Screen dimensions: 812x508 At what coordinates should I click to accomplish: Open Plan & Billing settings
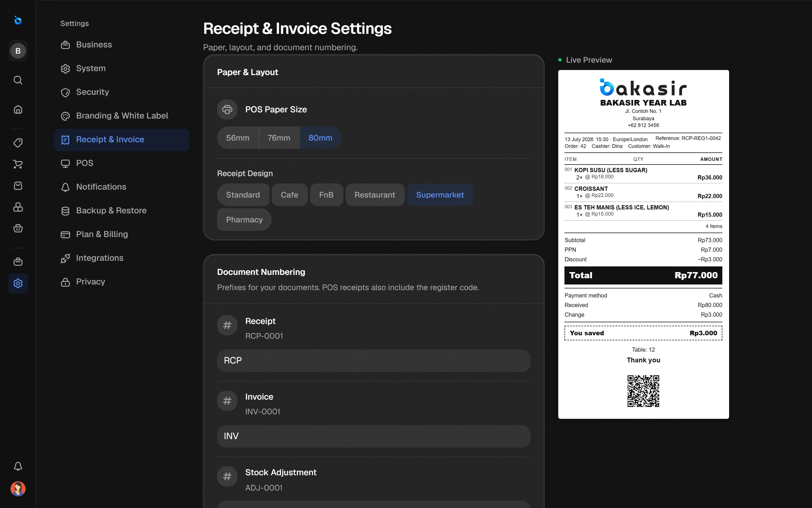[x=122, y=235]
